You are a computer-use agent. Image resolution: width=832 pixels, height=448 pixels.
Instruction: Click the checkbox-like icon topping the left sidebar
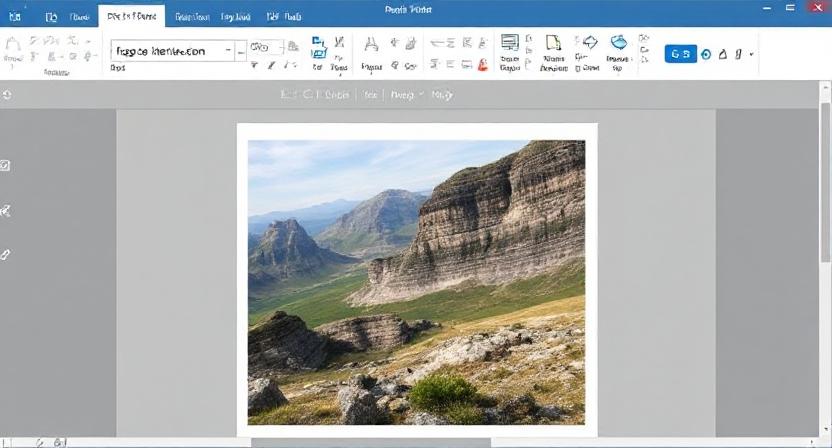point(5,166)
